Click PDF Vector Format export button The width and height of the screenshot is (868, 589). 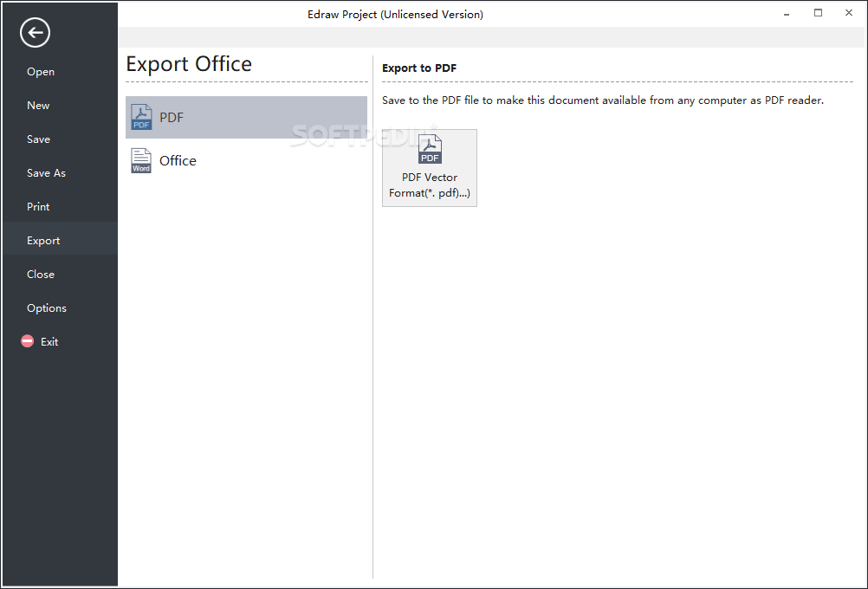pyautogui.click(x=430, y=168)
